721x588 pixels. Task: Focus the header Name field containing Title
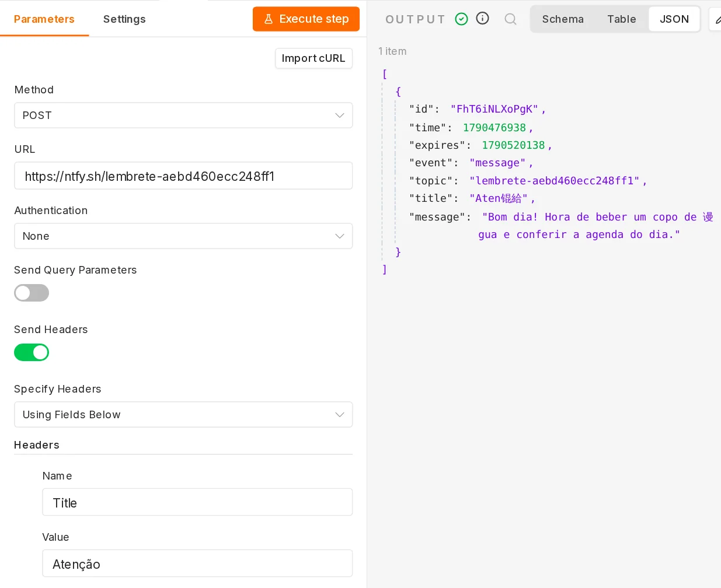[197, 502]
